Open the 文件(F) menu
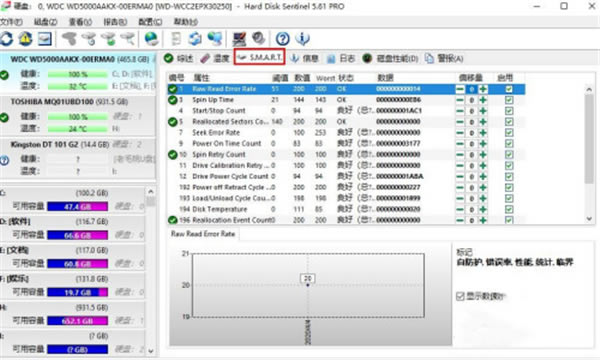The height and width of the screenshot is (360, 600). (11, 22)
